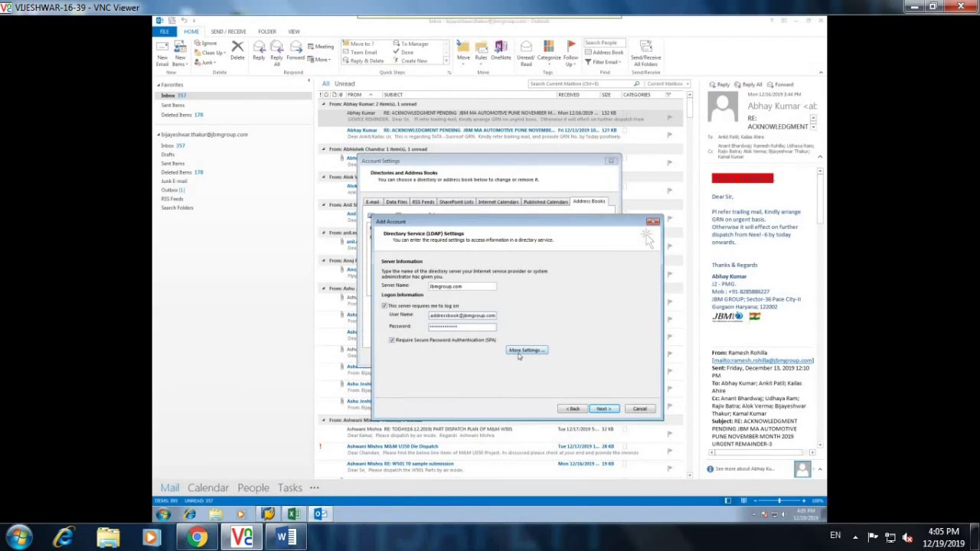Viewport: 980px width, 551px height.
Task: Click the more navigation options ellipsis
Action: (314, 487)
